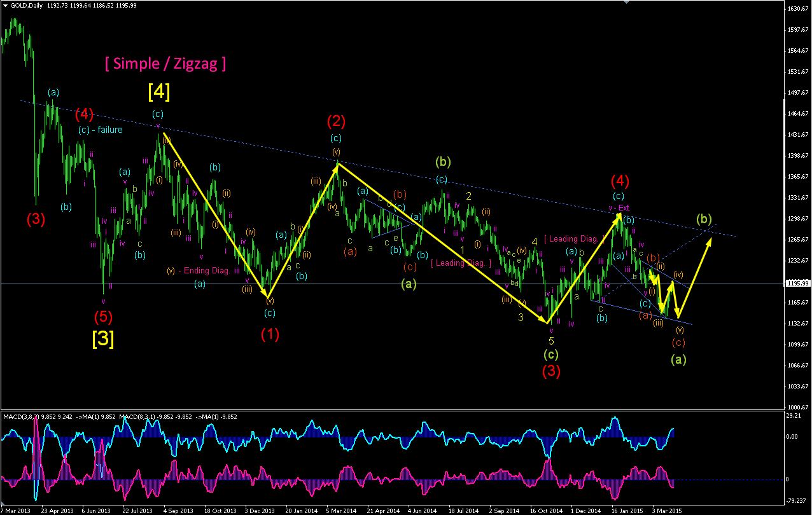Click the '3 Mar 2015' date on the time axis

coord(666,511)
